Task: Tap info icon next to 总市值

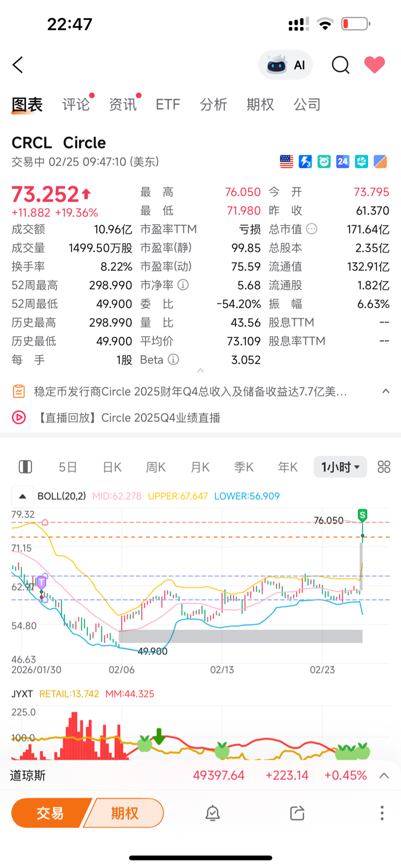Action: click(312, 229)
